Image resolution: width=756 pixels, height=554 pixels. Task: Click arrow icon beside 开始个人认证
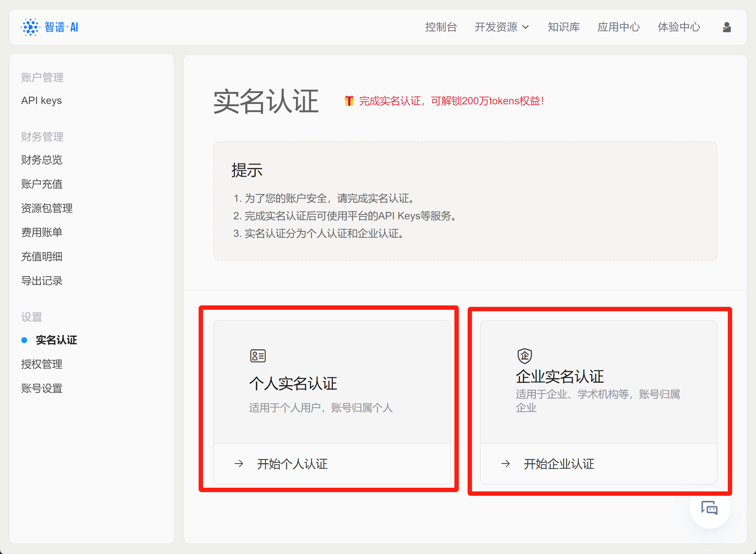pyautogui.click(x=239, y=464)
